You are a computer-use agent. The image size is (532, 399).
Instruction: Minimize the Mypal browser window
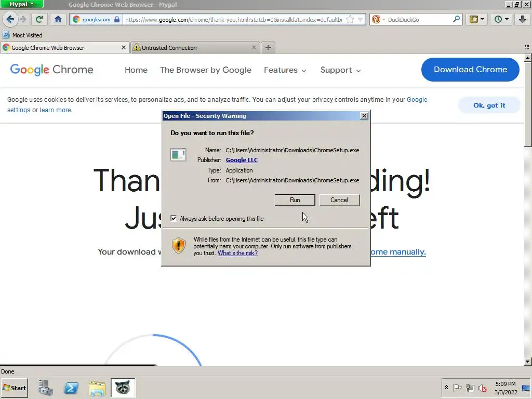[x=508, y=4]
